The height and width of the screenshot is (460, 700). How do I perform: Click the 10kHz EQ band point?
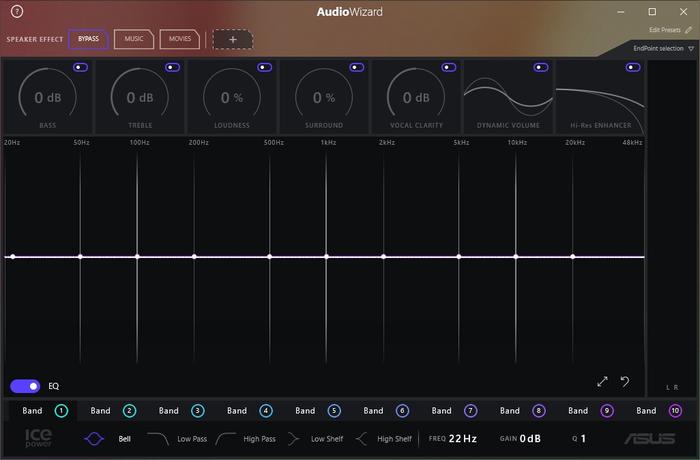point(516,257)
